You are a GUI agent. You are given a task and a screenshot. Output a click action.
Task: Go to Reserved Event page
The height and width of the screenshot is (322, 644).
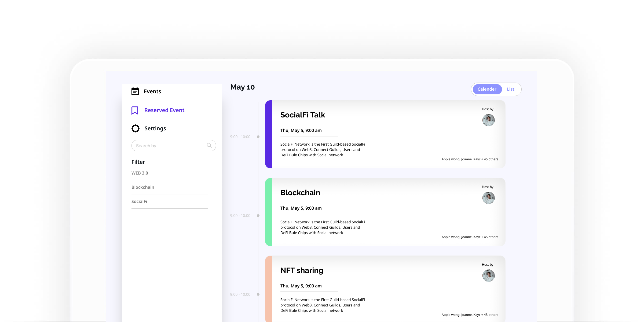point(164,110)
